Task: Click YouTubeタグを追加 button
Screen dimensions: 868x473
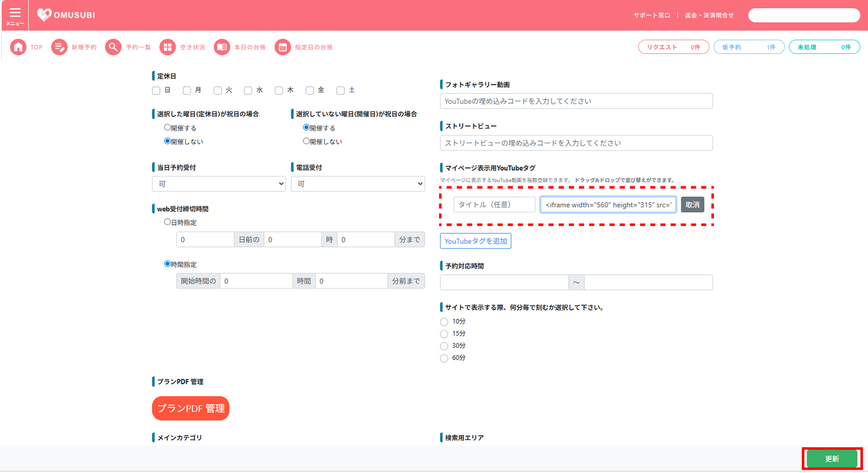Action: [x=476, y=241]
